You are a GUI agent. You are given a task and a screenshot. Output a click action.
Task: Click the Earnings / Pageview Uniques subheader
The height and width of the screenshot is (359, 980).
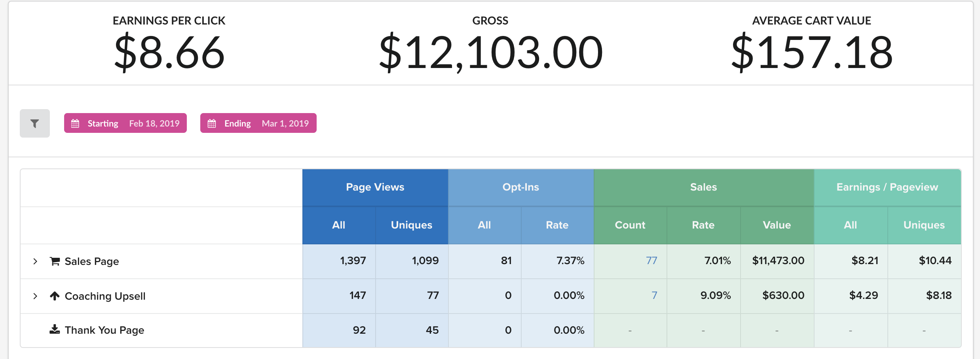[x=924, y=225]
